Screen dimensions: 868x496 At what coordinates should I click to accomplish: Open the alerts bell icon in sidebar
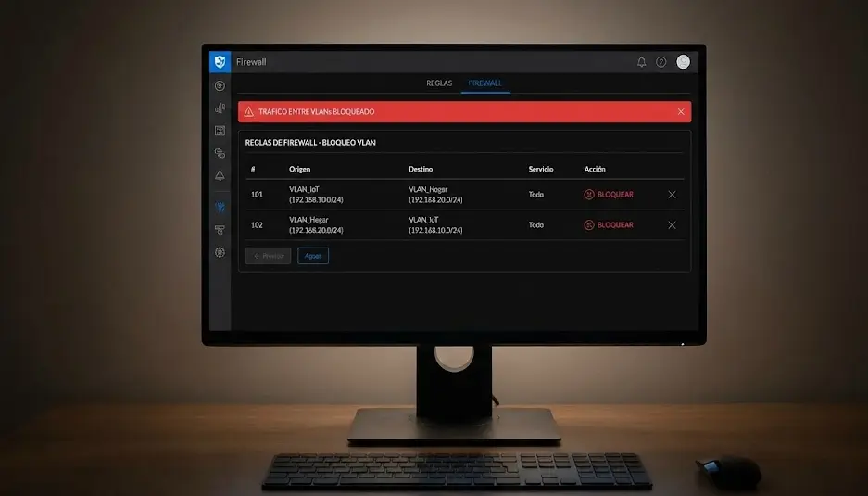tap(220, 175)
